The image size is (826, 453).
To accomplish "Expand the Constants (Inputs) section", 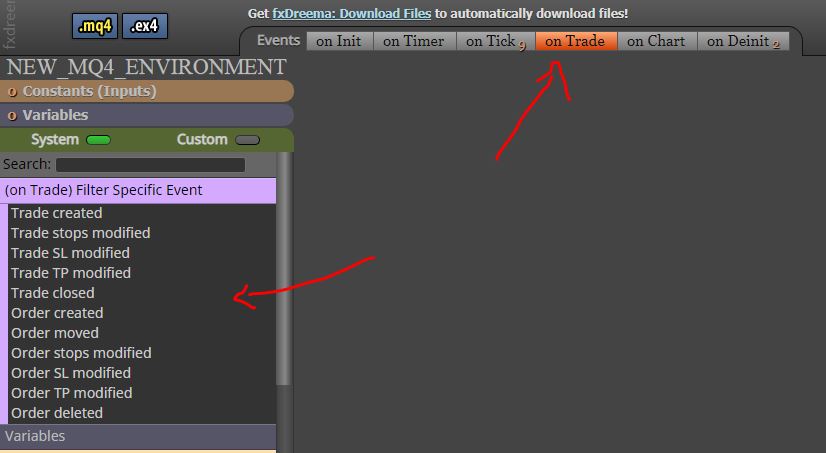I will point(146,91).
